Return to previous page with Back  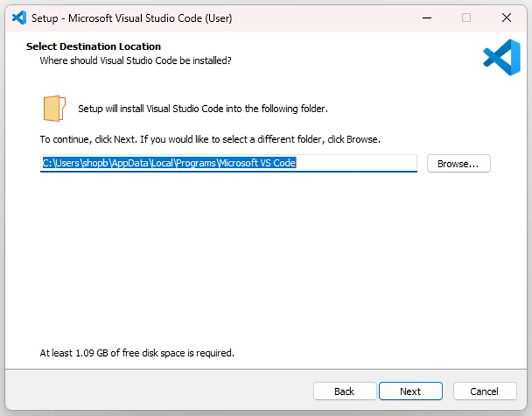pyautogui.click(x=345, y=391)
